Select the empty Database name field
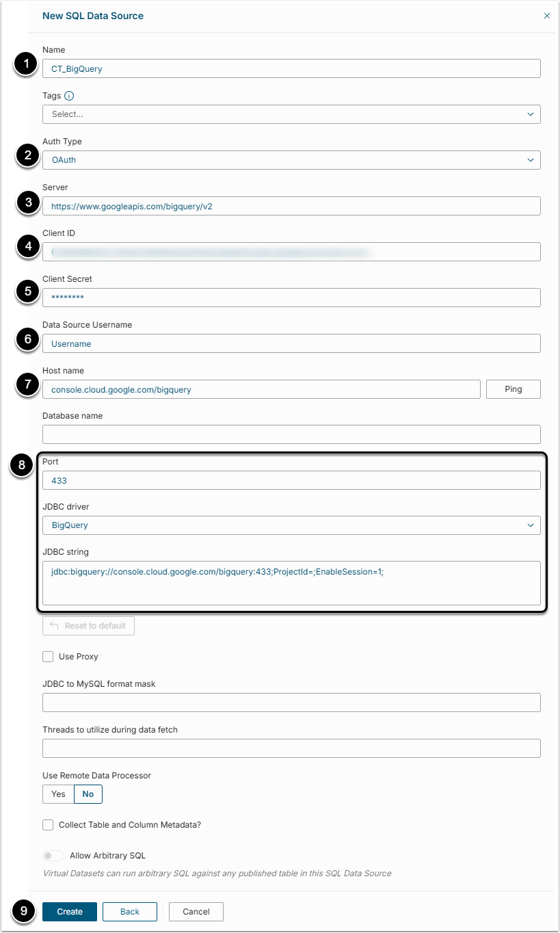The width and height of the screenshot is (560, 933). click(x=291, y=434)
